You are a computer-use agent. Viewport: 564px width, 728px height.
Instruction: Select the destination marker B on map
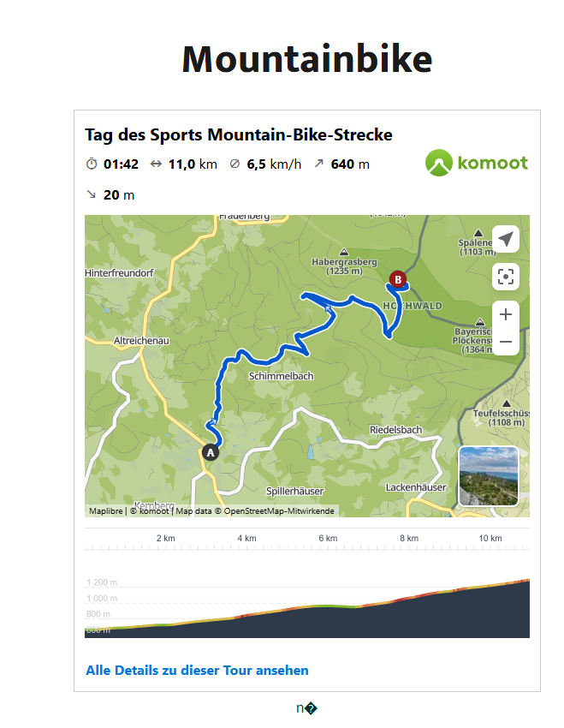click(x=397, y=279)
